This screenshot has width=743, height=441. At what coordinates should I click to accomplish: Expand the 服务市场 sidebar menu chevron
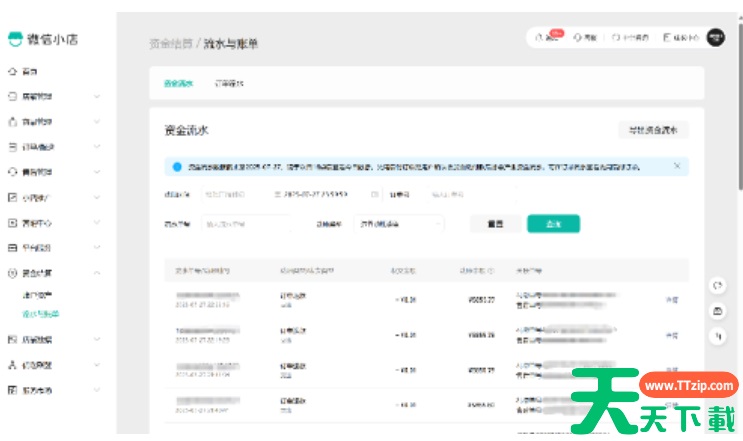coord(97,389)
